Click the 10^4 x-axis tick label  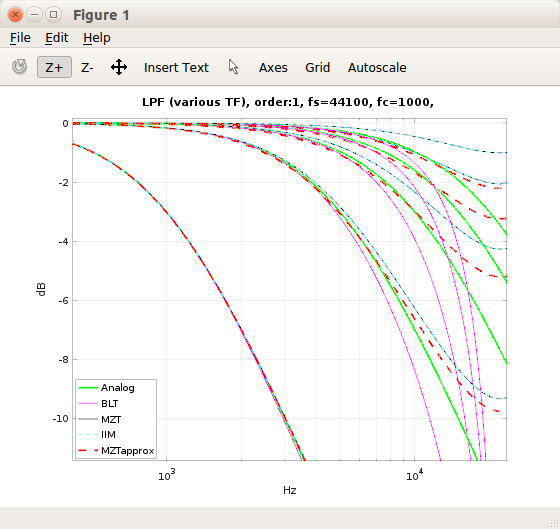coord(415,475)
